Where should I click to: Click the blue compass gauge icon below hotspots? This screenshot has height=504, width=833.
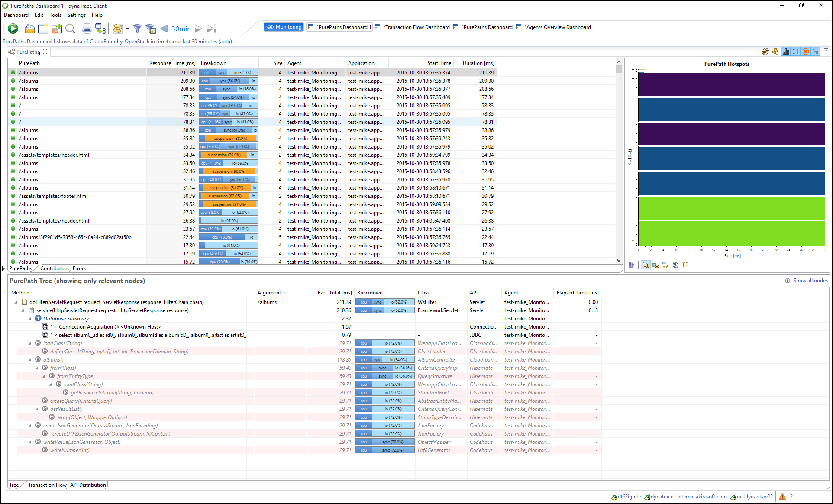coord(675,265)
